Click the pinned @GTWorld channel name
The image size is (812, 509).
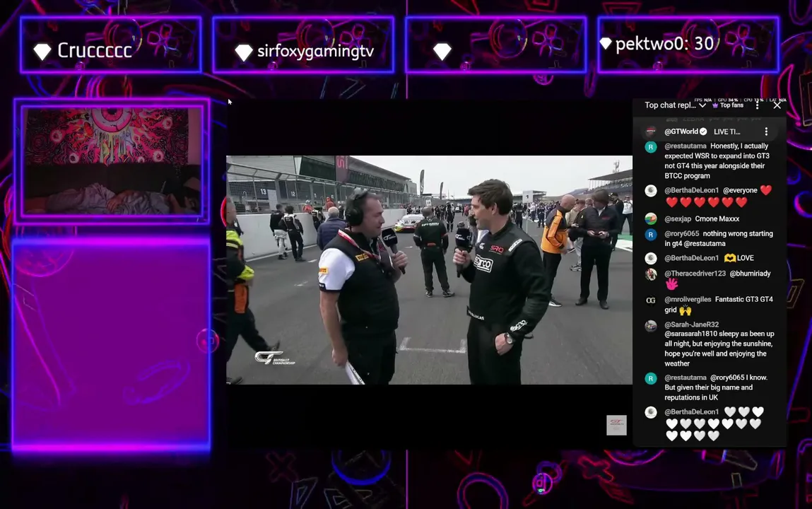[x=681, y=131]
